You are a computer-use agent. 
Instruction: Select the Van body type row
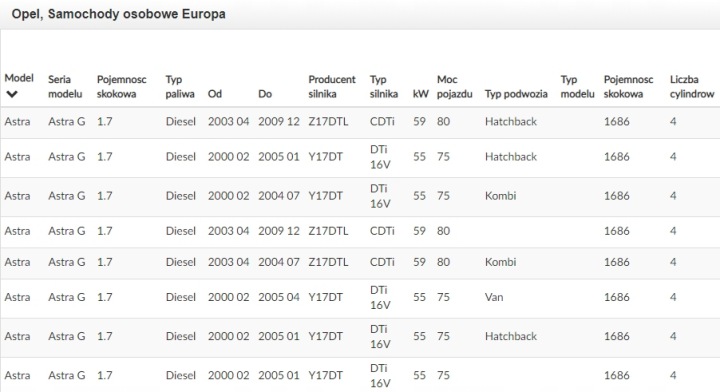point(360,297)
